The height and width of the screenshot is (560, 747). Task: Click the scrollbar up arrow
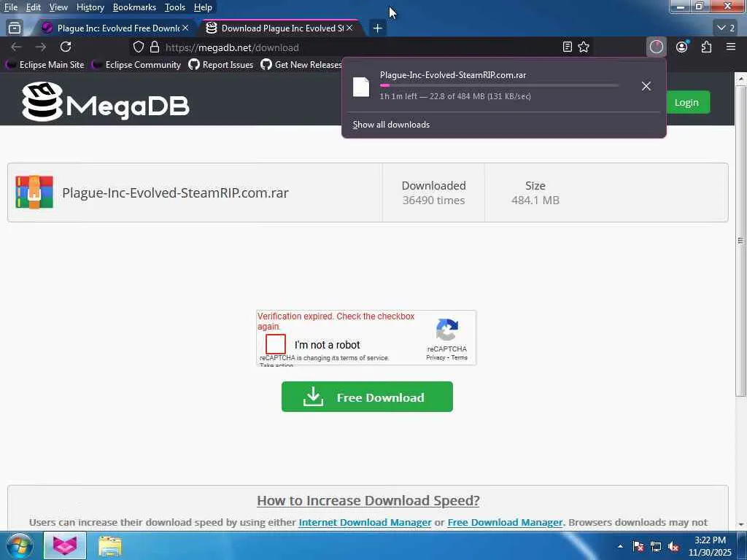click(740, 78)
